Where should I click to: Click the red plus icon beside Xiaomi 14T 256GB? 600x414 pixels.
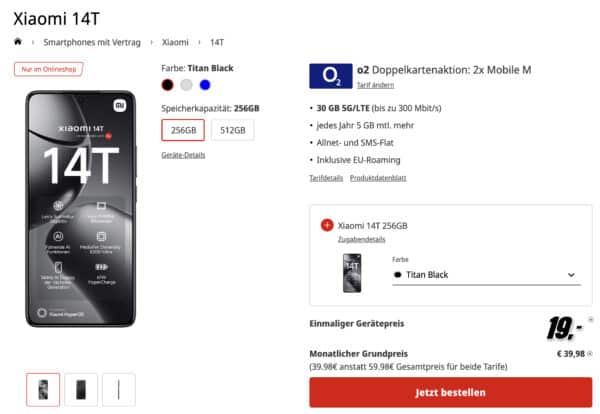coord(327,225)
